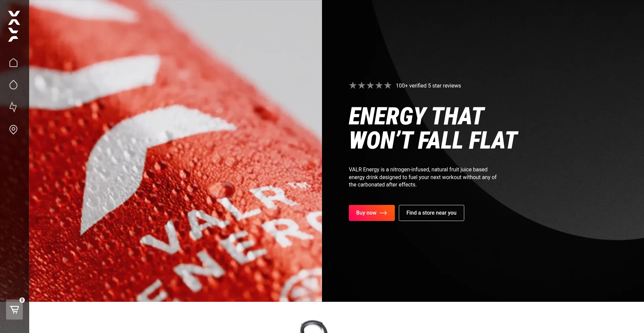Click the middle star in the rating row
The image size is (644, 333).
pyautogui.click(x=370, y=86)
